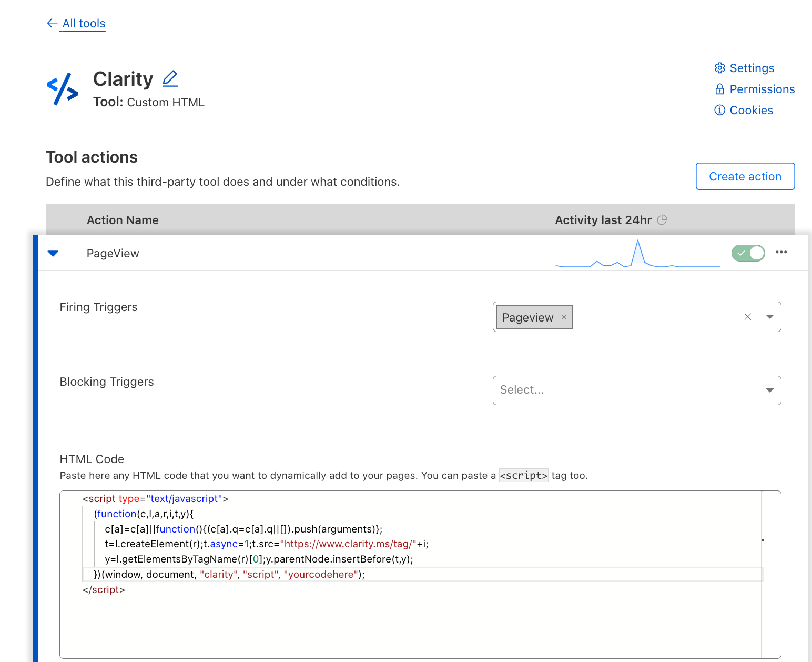The height and width of the screenshot is (662, 812).
Task: Open Settings via the gear icon
Action: coord(720,68)
